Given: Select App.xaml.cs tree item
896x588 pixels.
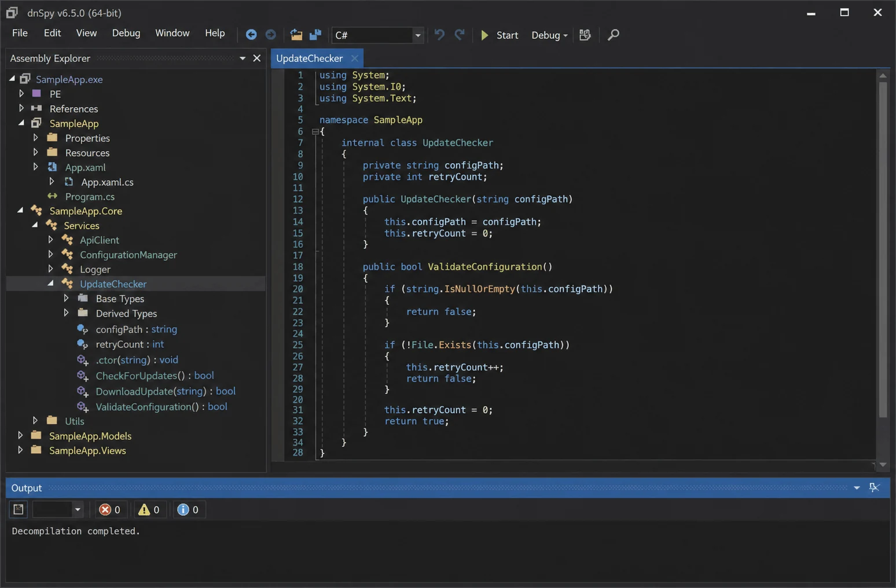Looking at the screenshot, I should click(x=107, y=182).
